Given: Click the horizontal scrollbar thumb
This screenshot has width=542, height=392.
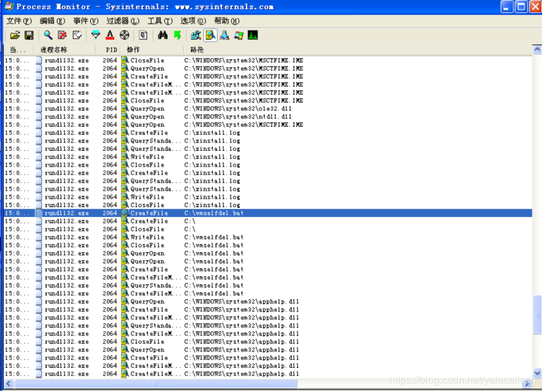Looking at the screenshot, I should coord(155,384).
